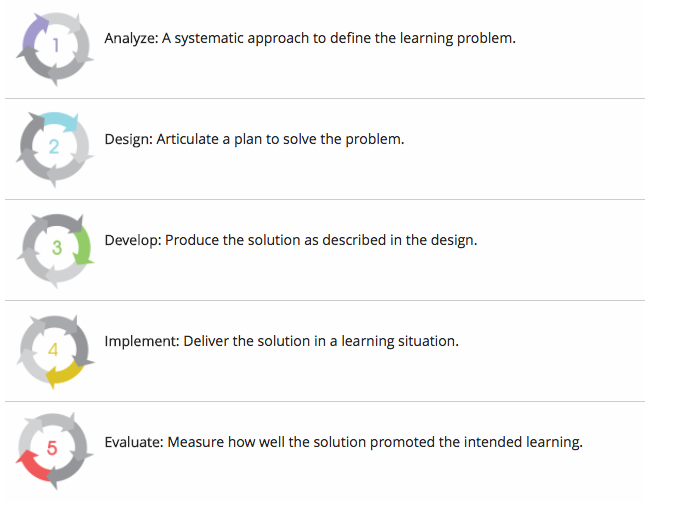Select the Evaluate step description text
674x526 pixels.
343,442
